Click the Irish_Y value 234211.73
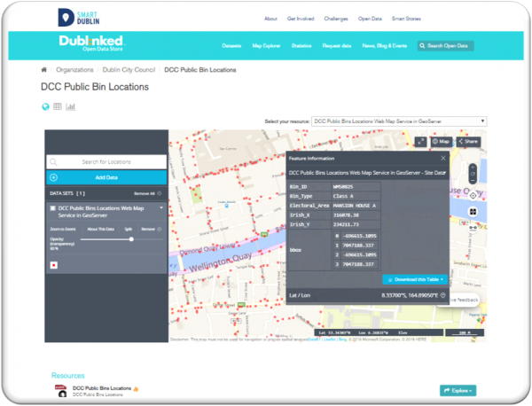532x406 pixels. tap(356, 224)
